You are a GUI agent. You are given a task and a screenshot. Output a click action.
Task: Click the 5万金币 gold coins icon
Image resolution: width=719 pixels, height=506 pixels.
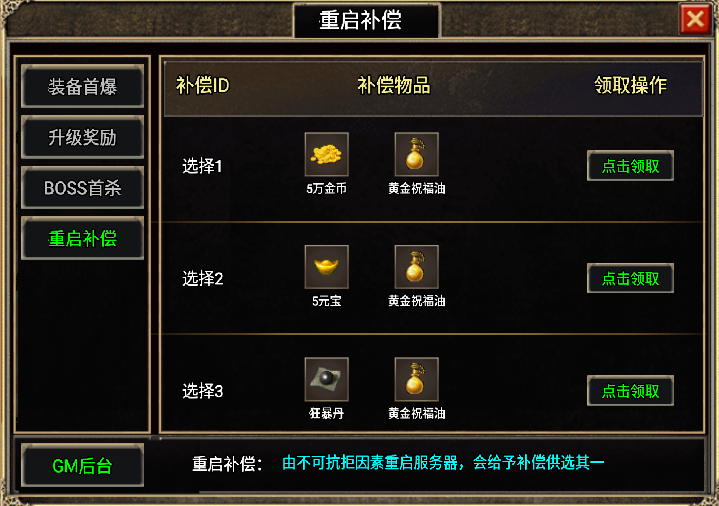pos(326,154)
